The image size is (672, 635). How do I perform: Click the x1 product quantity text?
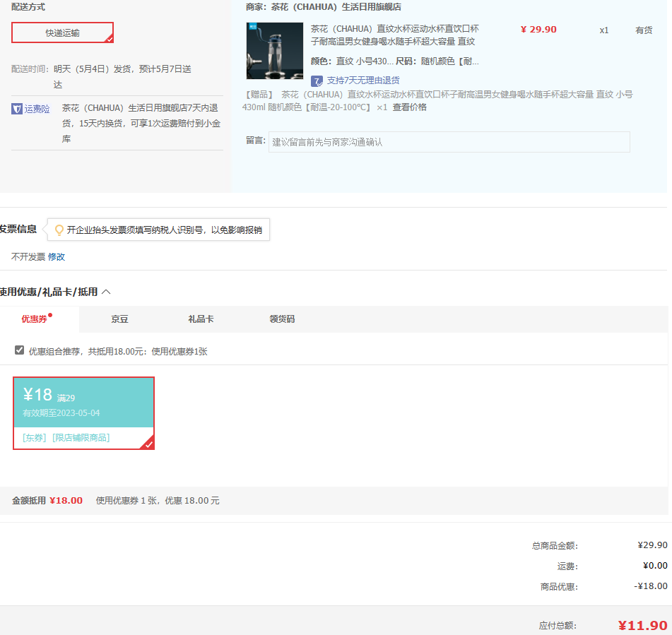pyautogui.click(x=604, y=30)
